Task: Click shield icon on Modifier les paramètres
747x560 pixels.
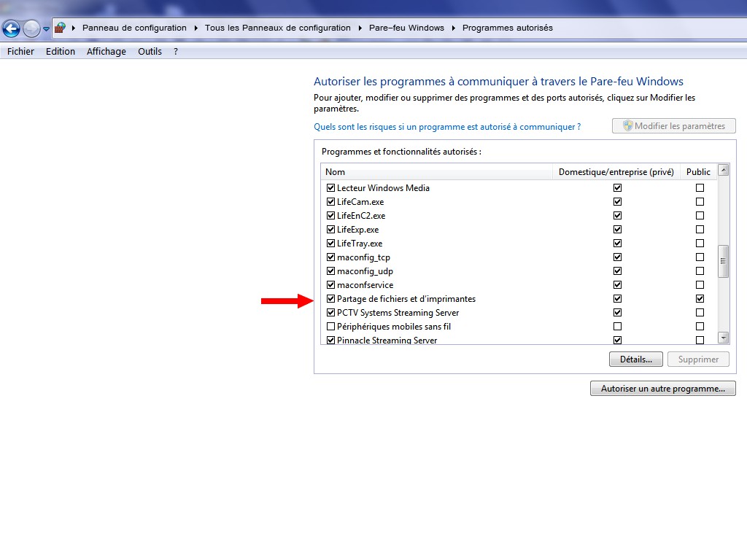Action: tap(627, 126)
